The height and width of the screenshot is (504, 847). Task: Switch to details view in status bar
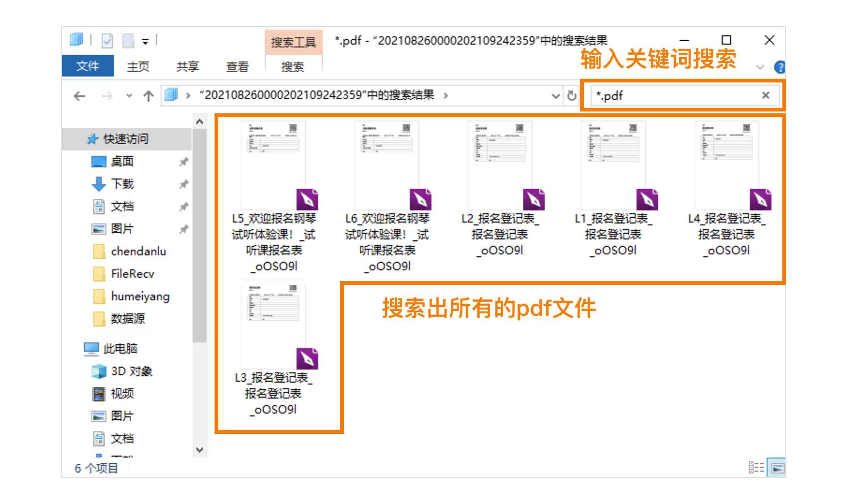pyautogui.click(x=756, y=467)
